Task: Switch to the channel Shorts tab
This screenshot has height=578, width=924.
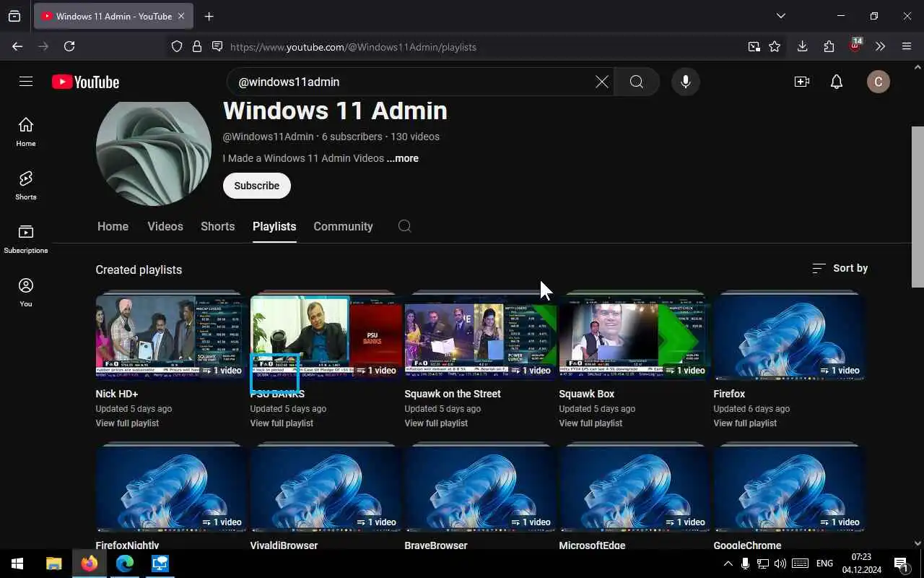Action: tap(217, 226)
